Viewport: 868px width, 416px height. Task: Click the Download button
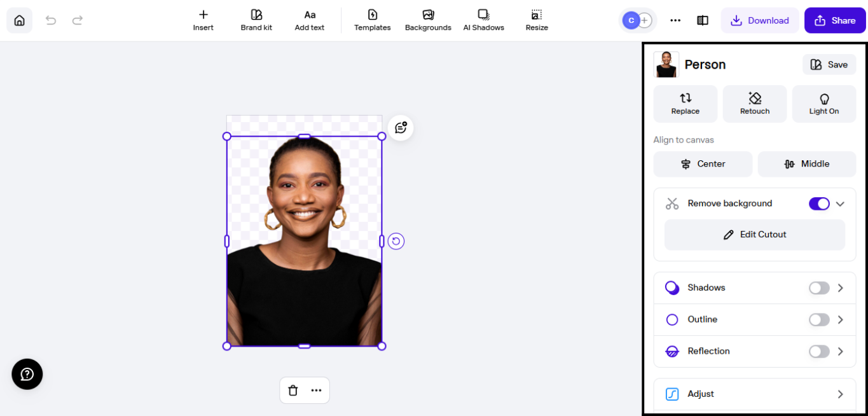pyautogui.click(x=760, y=20)
